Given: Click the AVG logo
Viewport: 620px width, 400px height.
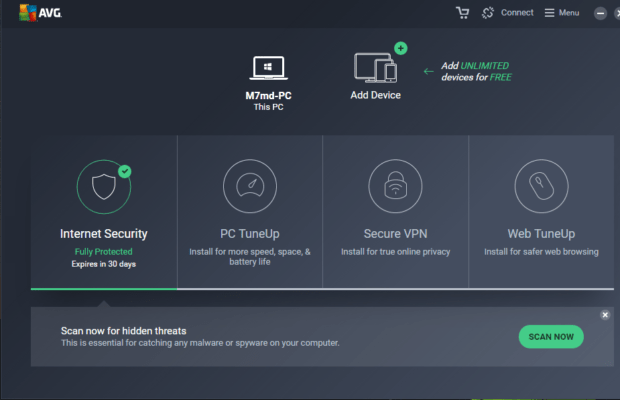Looking at the screenshot, I should pyautogui.click(x=40, y=13).
